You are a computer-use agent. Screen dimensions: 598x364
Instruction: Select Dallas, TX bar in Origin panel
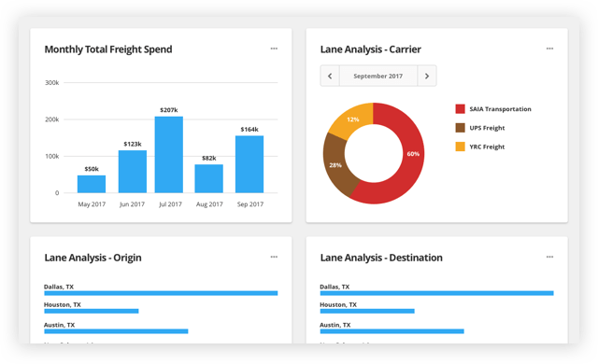point(161,293)
